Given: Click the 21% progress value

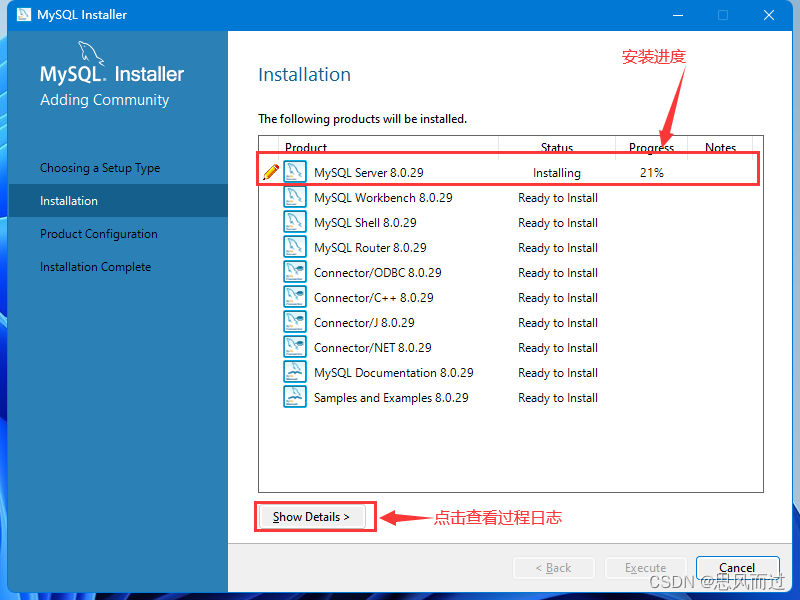Looking at the screenshot, I should 652,172.
